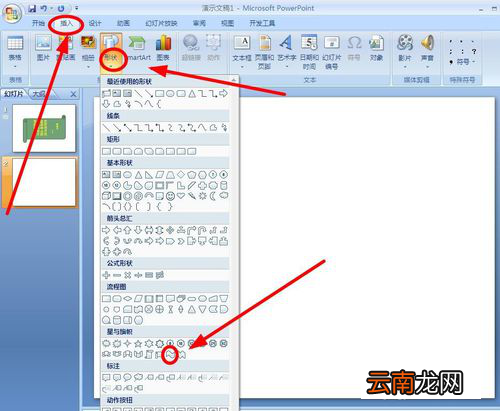Save the presentation from quick access toolbar
This screenshot has width=500, height=411.
(32, 8)
